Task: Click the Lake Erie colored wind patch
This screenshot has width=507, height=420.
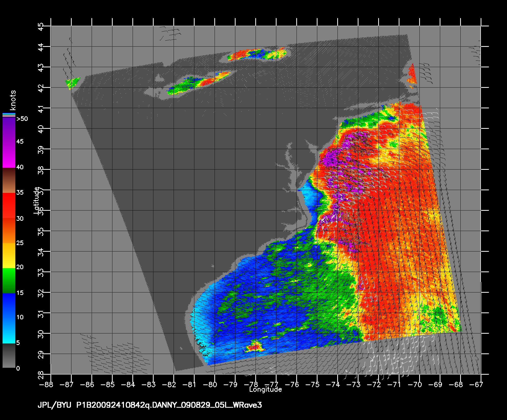Action: click(x=199, y=82)
